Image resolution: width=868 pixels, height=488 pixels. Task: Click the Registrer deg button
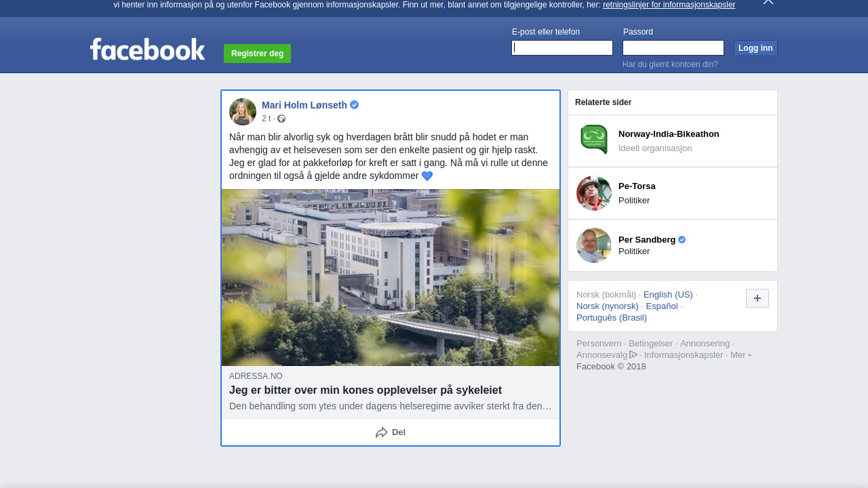click(257, 54)
